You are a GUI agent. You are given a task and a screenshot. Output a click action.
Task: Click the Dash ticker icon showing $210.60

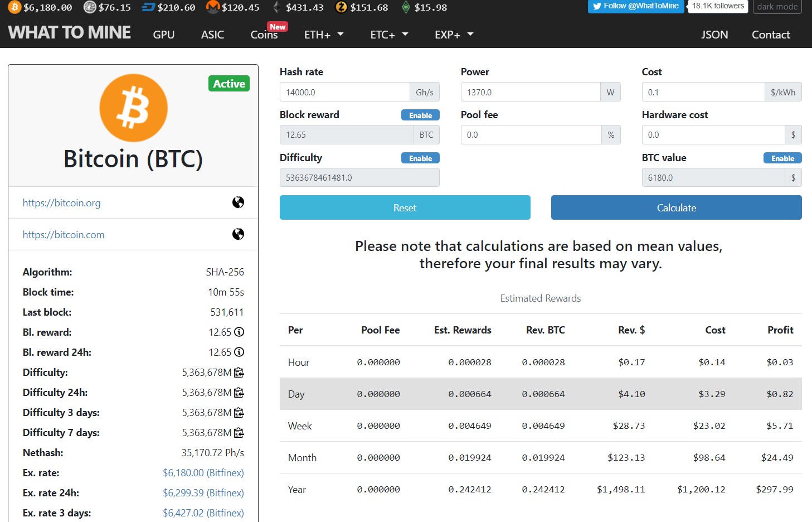[148, 7]
